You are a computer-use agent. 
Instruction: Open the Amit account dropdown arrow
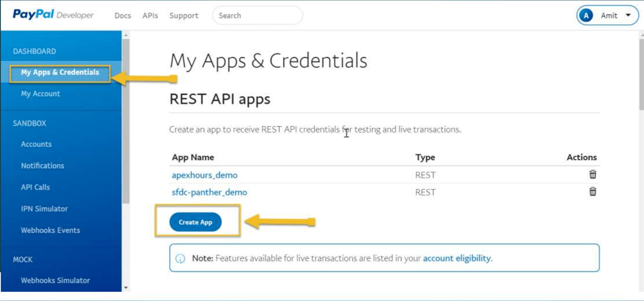pyautogui.click(x=628, y=15)
